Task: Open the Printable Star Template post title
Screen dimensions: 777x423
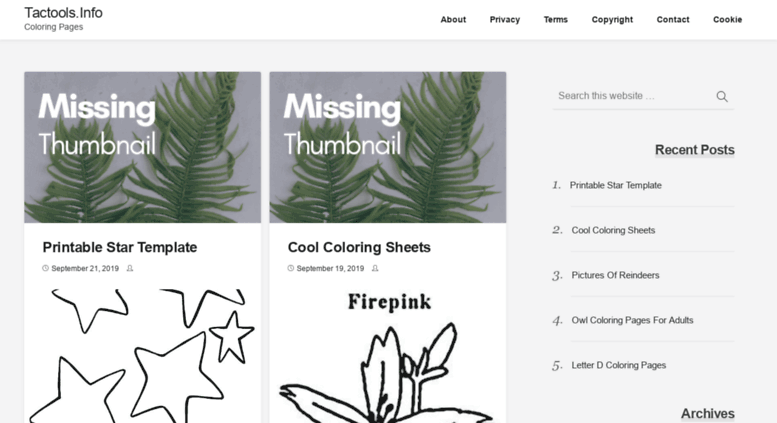Action: (120, 247)
